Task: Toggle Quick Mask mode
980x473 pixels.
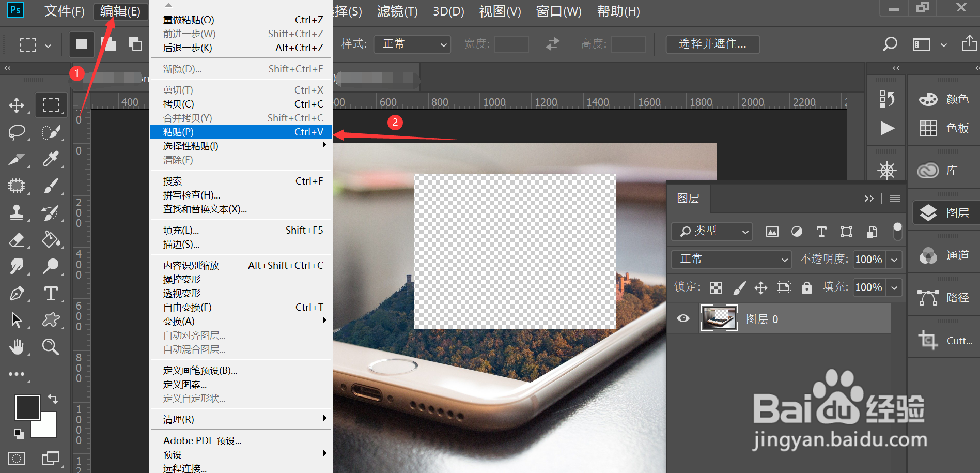Action: coord(17,459)
